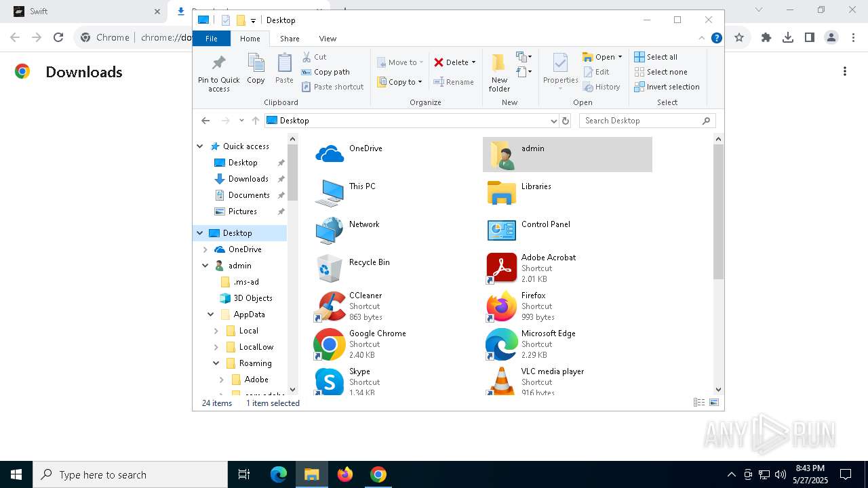Image resolution: width=868 pixels, height=488 pixels.
Task: Click the file list vertical scrollbar
Action: [x=719, y=211]
